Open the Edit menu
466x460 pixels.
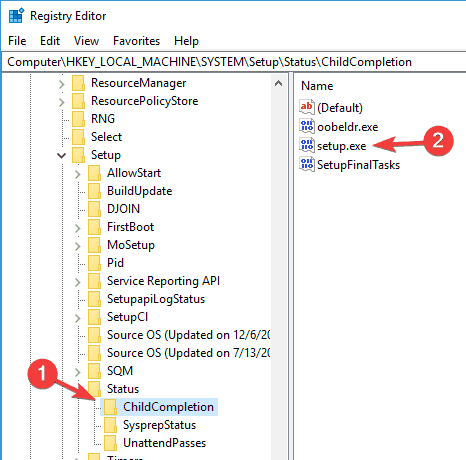(x=50, y=41)
